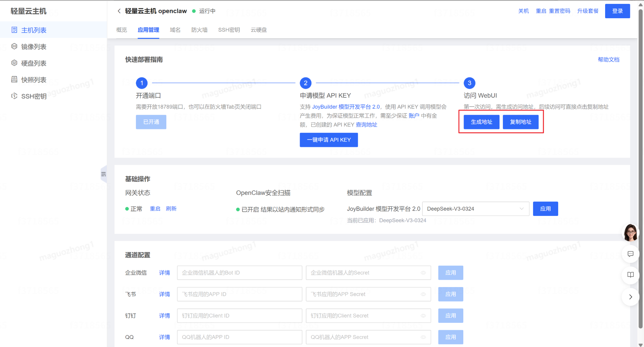Reveal the 飞书 APP Secret with eye icon
644x347 pixels.
coord(423,294)
